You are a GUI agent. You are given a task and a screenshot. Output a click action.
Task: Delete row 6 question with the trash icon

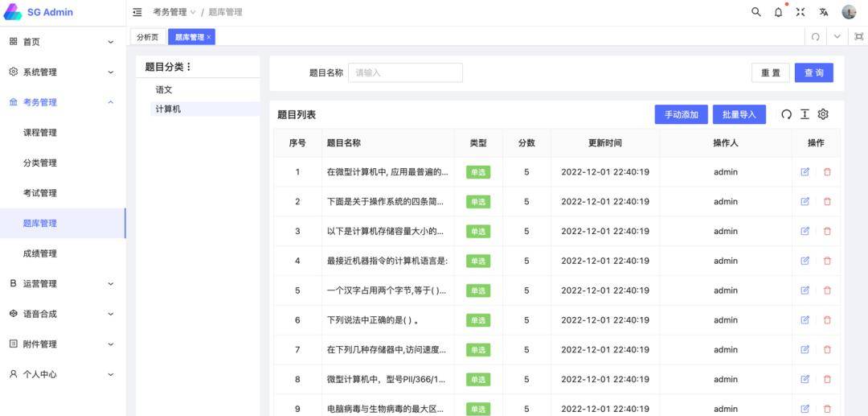point(827,320)
